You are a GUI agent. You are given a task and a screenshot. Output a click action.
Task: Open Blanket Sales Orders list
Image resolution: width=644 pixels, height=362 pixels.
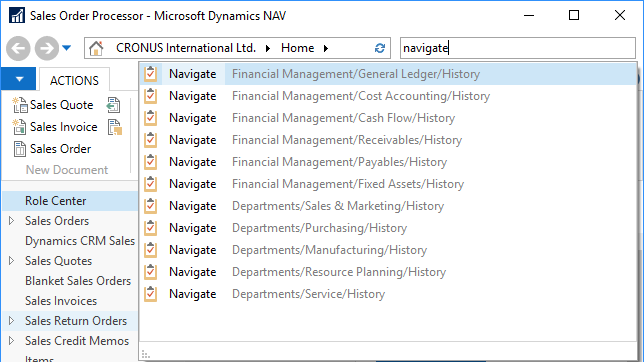(78, 281)
